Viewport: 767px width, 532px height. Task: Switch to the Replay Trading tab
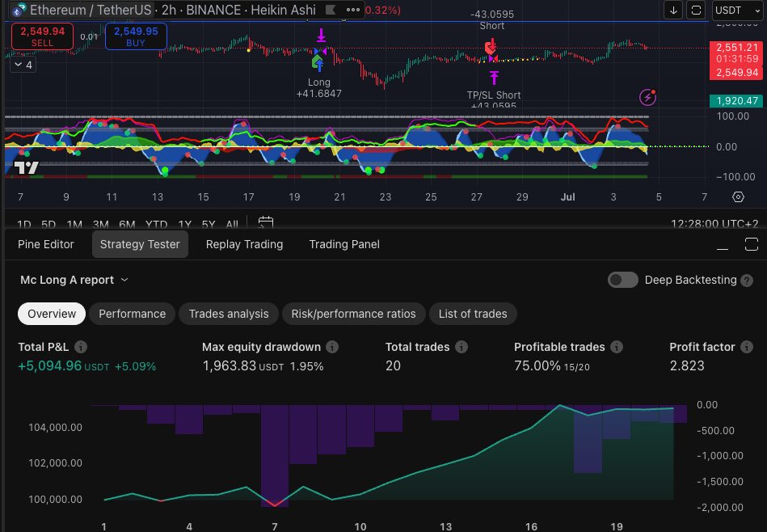tap(244, 244)
